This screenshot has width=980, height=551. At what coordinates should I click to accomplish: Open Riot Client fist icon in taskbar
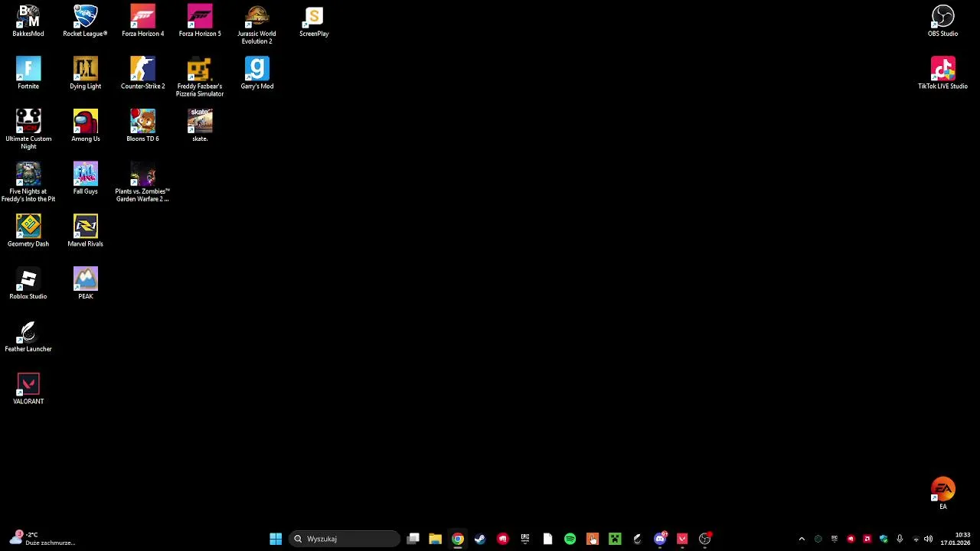click(502, 539)
